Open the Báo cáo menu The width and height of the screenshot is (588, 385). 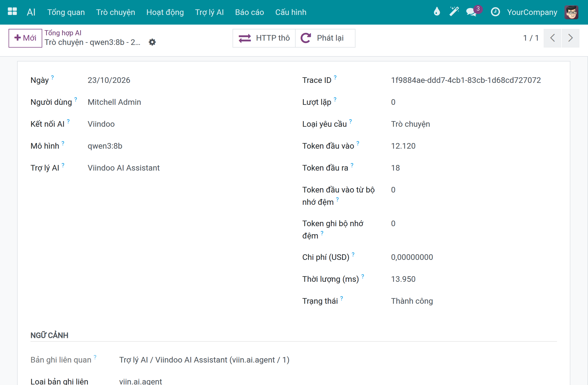point(249,12)
